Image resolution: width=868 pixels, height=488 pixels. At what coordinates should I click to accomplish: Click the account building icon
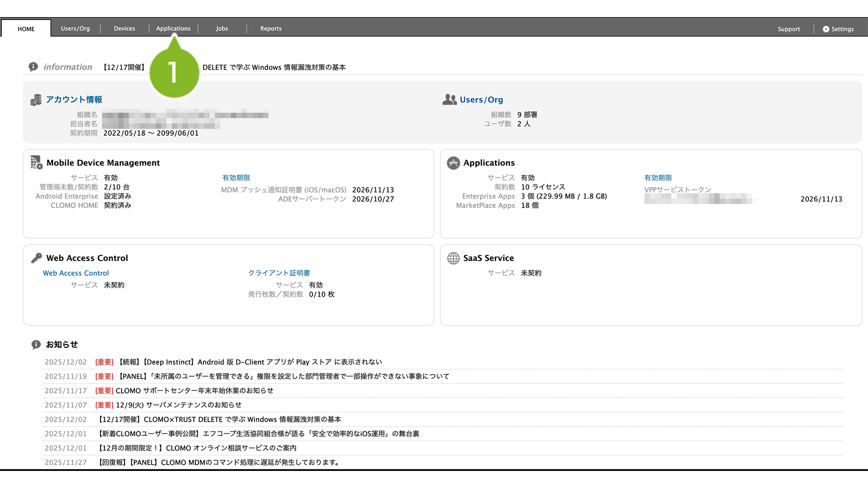pyautogui.click(x=36, y=100)
